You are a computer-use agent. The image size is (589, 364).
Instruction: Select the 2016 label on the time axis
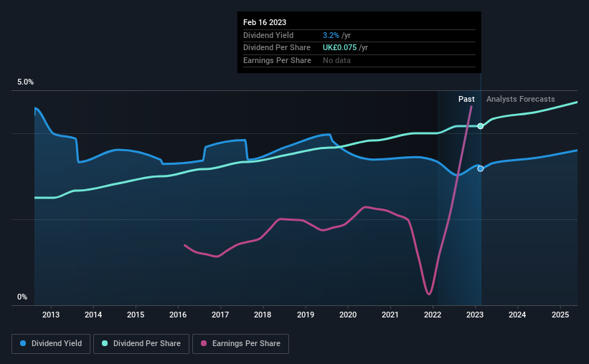pyautogui.click(x=178, y=315)
